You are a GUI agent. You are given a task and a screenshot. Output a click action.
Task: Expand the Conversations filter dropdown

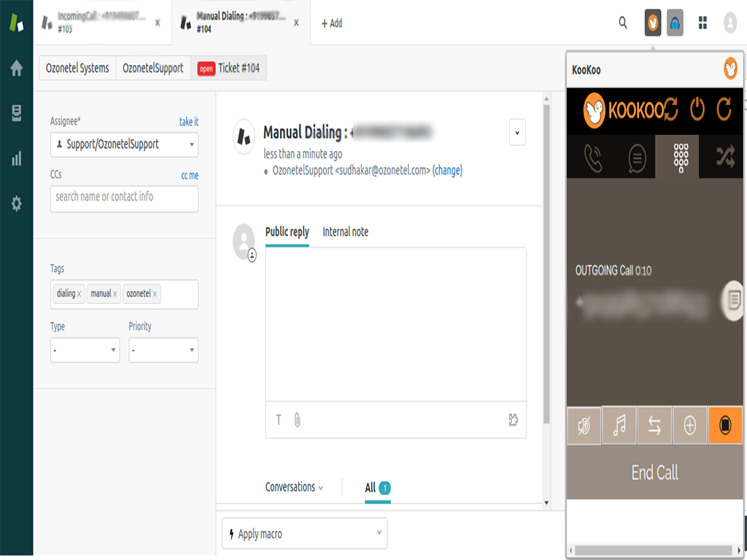(x=293, y=487)
